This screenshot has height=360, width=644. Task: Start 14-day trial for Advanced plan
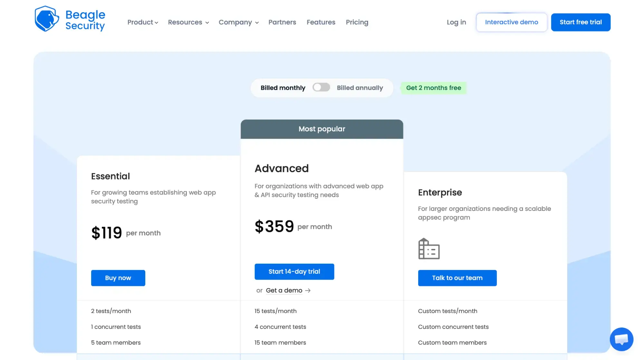294,271
